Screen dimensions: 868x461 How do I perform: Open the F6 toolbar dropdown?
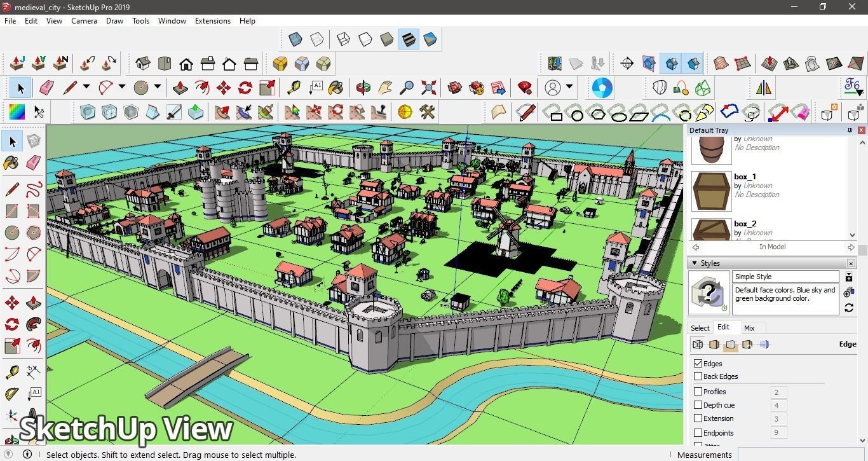pyautogui.click(x=859, y=93)
